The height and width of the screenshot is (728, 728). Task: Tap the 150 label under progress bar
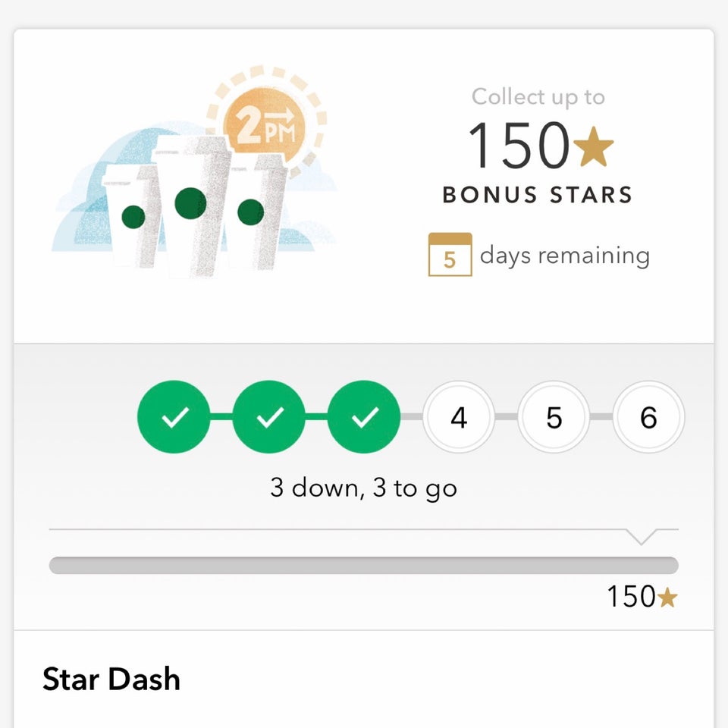coord(631,598)
